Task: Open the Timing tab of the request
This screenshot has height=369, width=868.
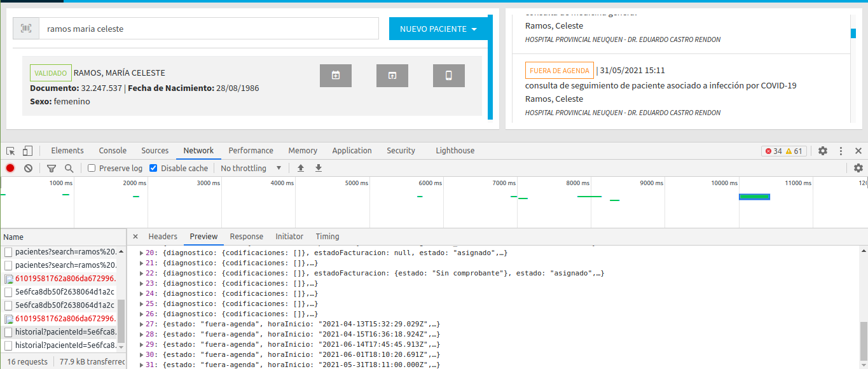Action: click(x=327, y=237)
